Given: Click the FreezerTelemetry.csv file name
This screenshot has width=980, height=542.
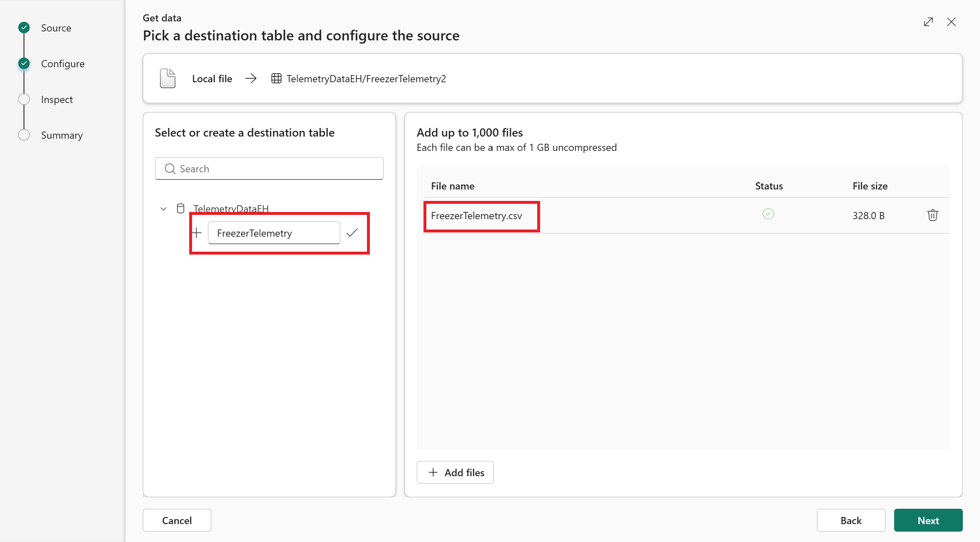Looking at the screenshot, I should pos(476,216).
